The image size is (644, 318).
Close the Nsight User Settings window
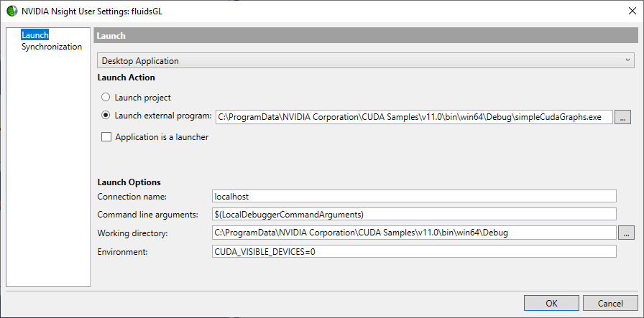[632, 11]
